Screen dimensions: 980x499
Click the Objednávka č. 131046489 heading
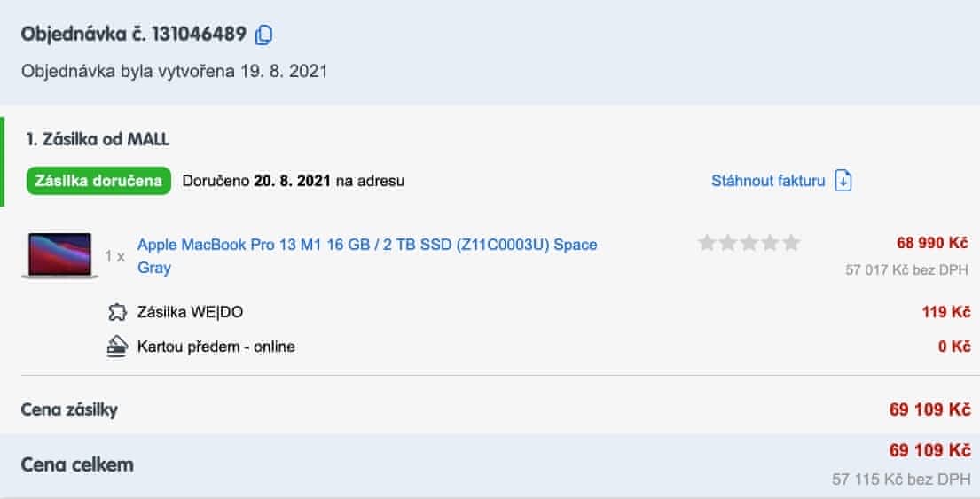pyautogui.click(x=133, y=35)
